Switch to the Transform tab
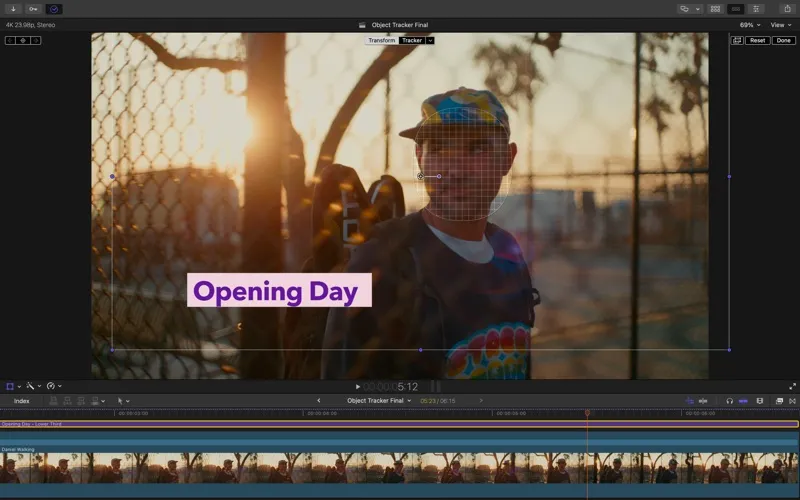 tap(382, 40)
